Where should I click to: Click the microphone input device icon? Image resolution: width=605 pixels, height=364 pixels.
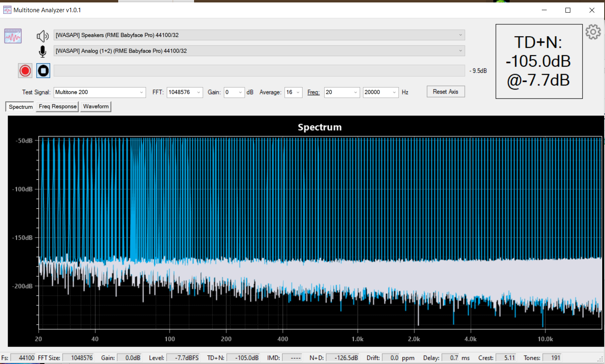(x=42, y=51)
